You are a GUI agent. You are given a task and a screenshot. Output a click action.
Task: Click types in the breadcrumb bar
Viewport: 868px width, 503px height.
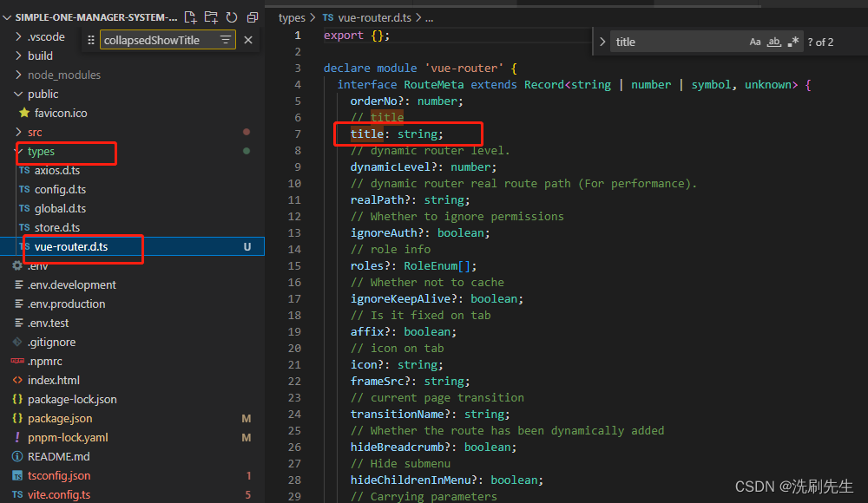tap(292, 17)
